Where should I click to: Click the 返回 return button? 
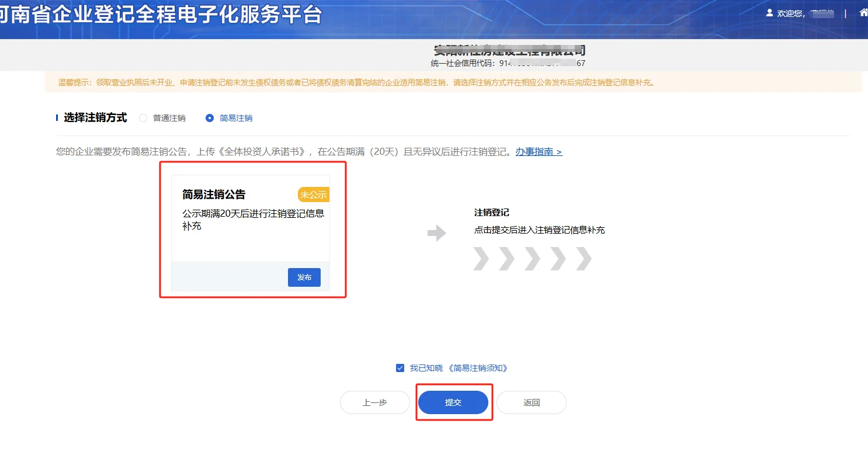pyautogui.click(x=532, y=402)
